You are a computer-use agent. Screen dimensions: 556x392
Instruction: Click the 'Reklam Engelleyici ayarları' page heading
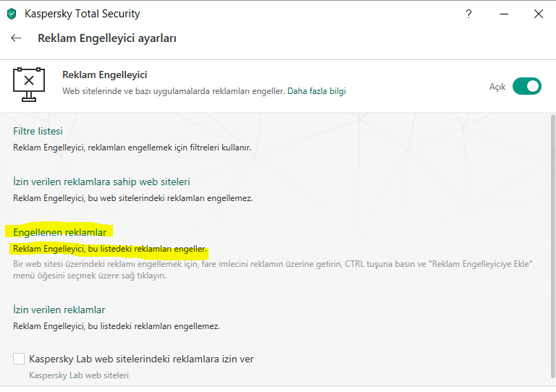107,38
